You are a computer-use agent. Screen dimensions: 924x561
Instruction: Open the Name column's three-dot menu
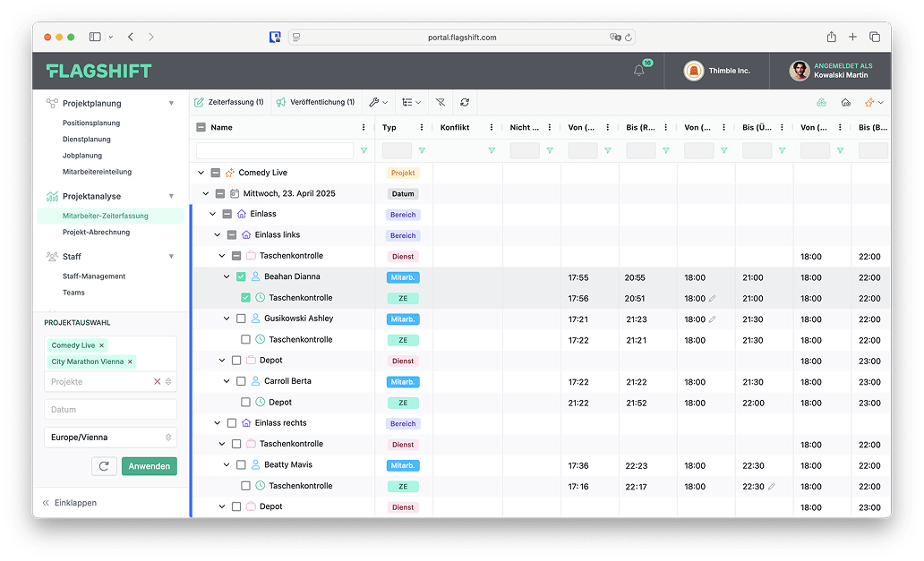(x=364, y=128)
